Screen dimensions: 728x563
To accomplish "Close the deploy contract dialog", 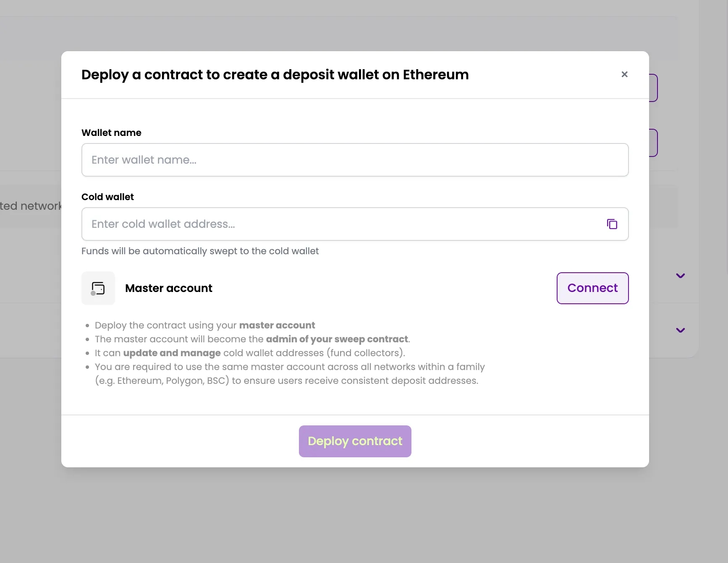I will click(x=624, y=74).
